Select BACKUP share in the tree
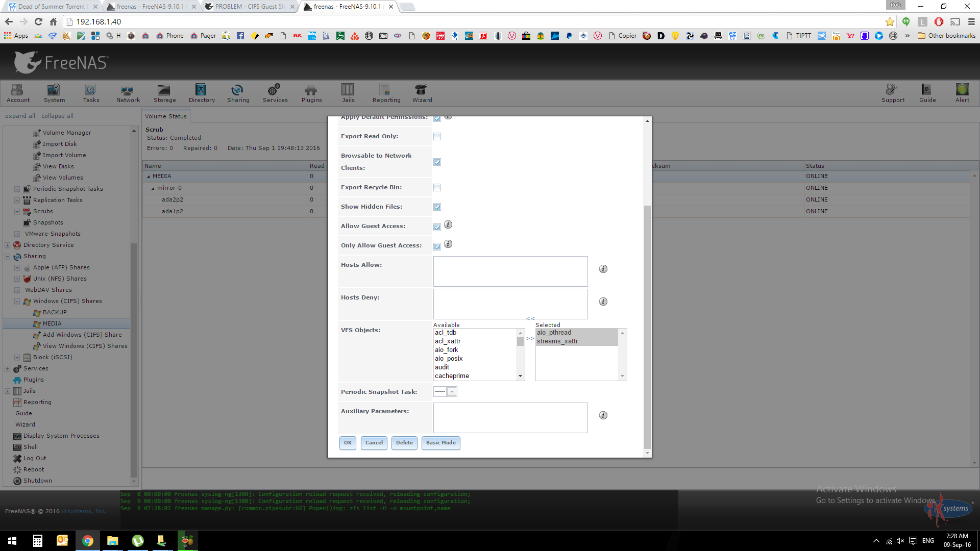 pyautogui.click(x=55, y=312)
